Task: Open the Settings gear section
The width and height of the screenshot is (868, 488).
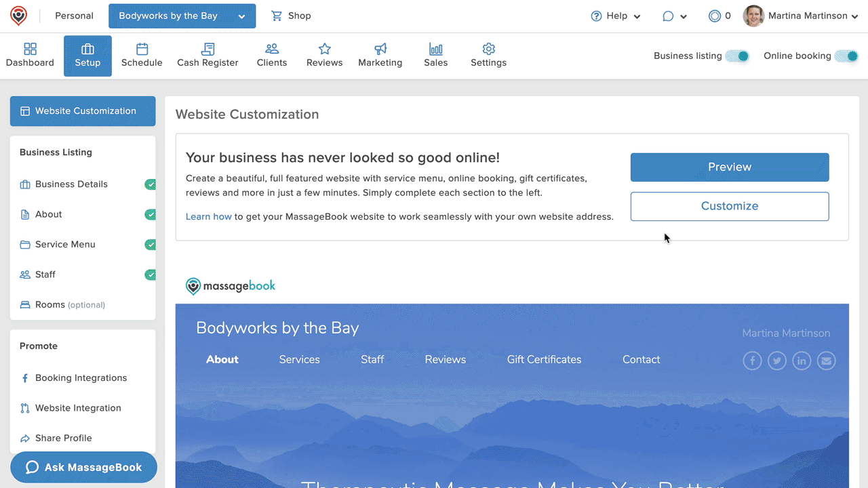Action: [488, 56]
